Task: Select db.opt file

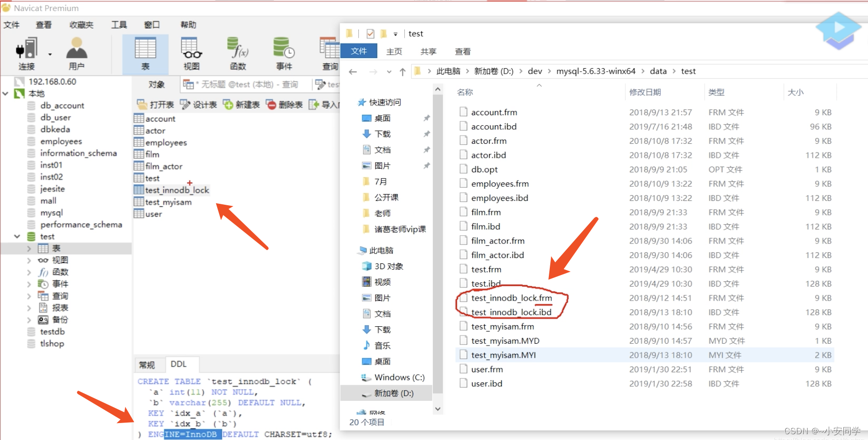Action: (x=484, y=169)
